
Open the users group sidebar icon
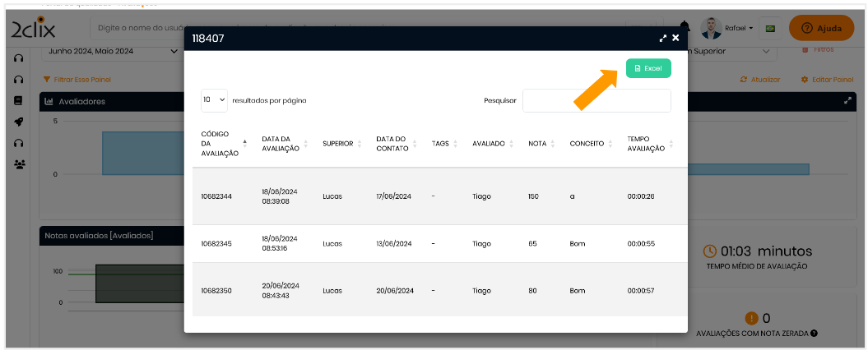coord(19,164)
